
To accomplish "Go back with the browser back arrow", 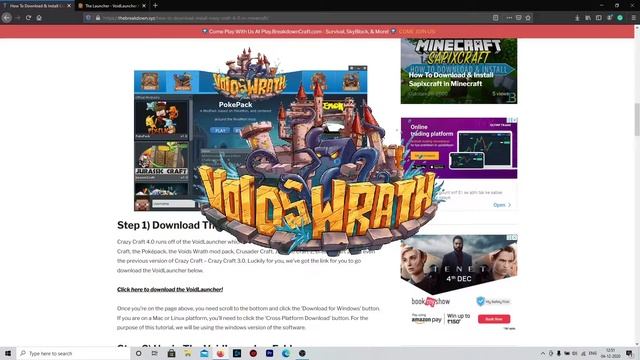I will 7,18.
